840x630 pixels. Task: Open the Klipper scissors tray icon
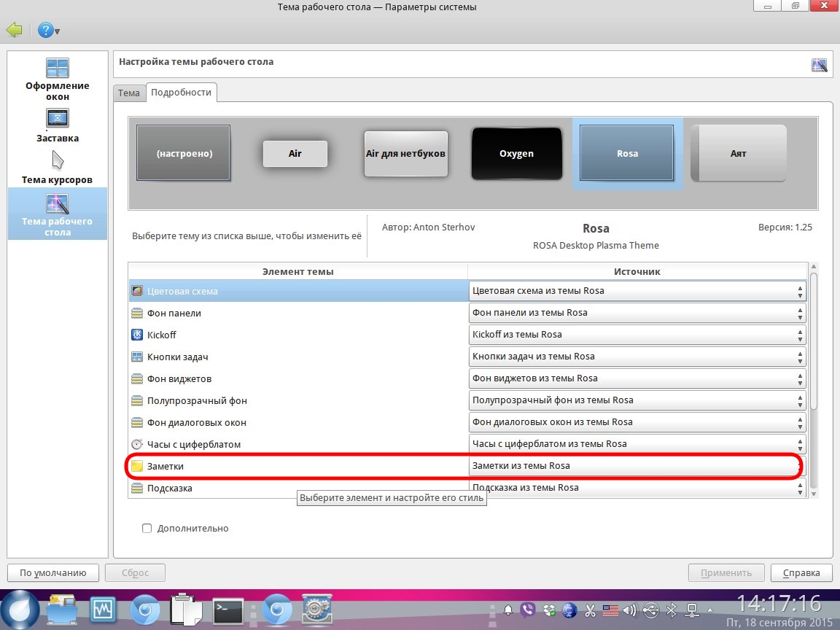[590, 610]
